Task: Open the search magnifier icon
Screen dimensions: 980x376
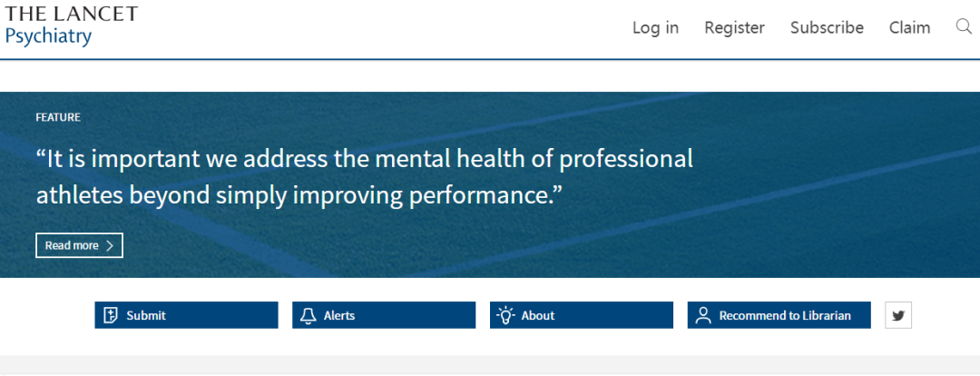Action: point(964,26)
